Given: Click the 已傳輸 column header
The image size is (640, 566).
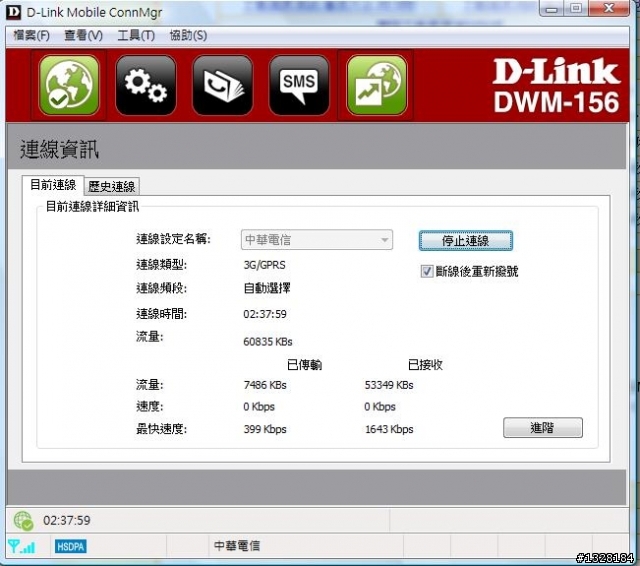Looking at the screenshot, I should (x=304, y=364).
